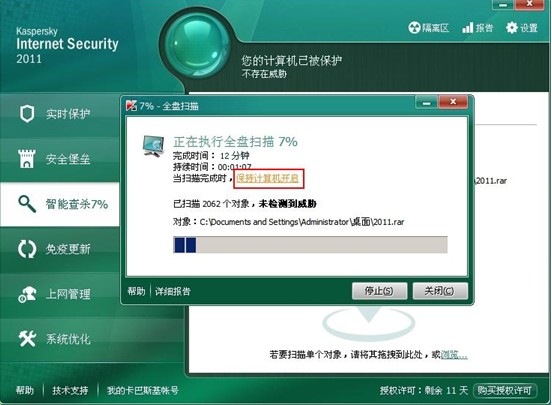Open the 报告 bar chart icon

tap(468, 27)
